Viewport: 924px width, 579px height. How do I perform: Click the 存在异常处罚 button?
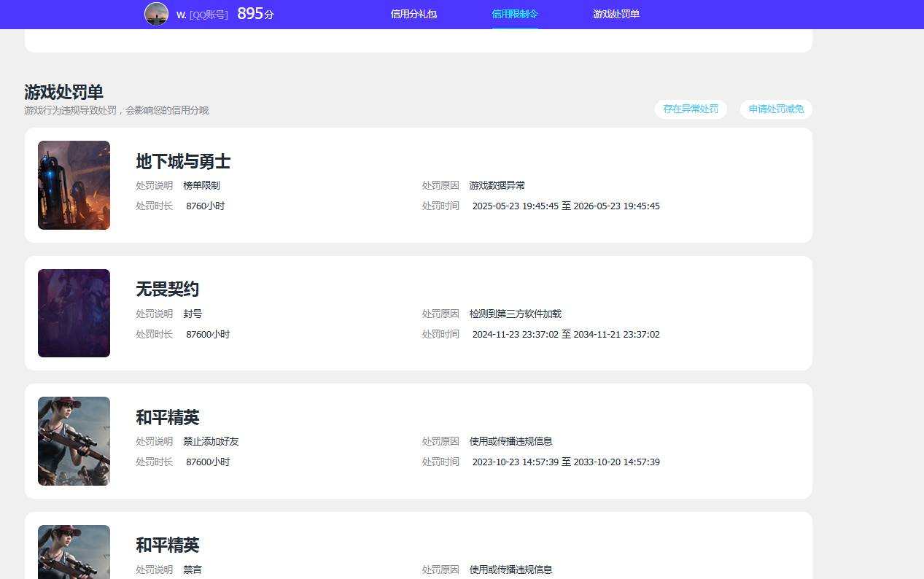[x=691, y=109]
